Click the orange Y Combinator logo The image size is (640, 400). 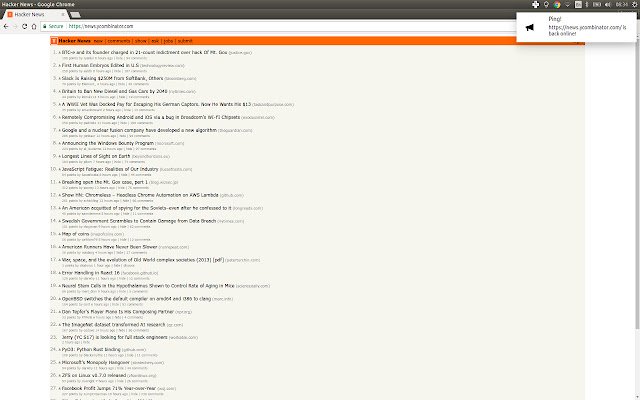pyautogui.click(x=54, y=41)
